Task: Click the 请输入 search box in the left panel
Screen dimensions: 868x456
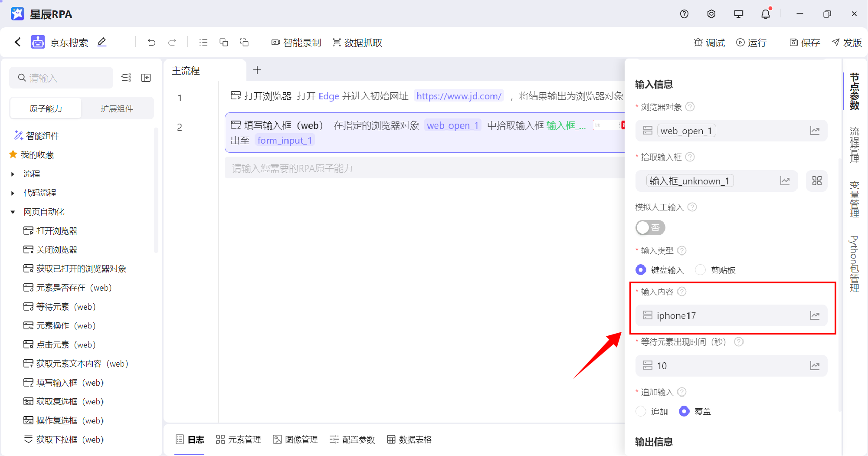Action: click(x=61, y=78)
